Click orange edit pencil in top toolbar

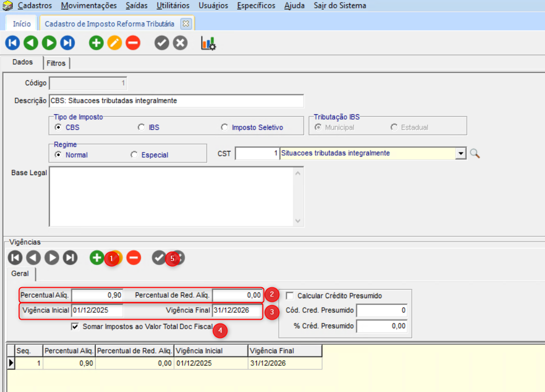coord(115,43)
